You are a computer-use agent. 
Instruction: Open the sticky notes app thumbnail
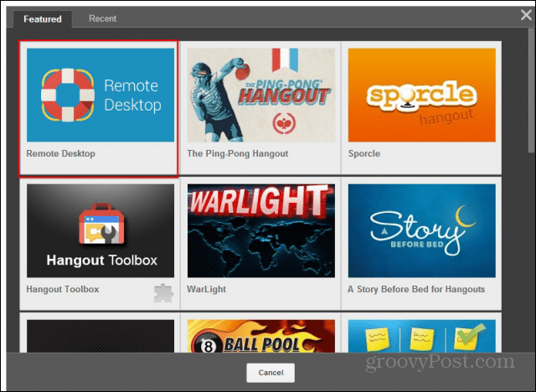click(422, 336)
